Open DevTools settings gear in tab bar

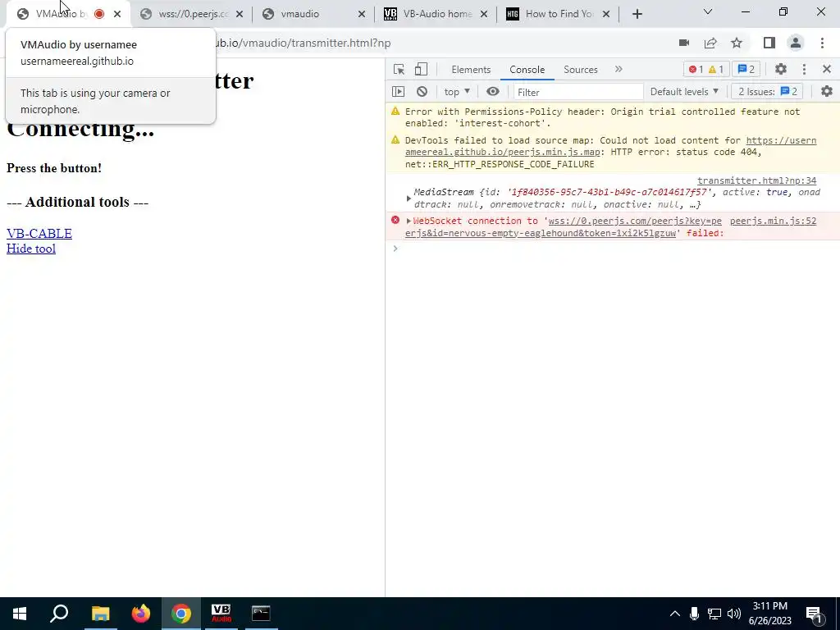(781, 69)
